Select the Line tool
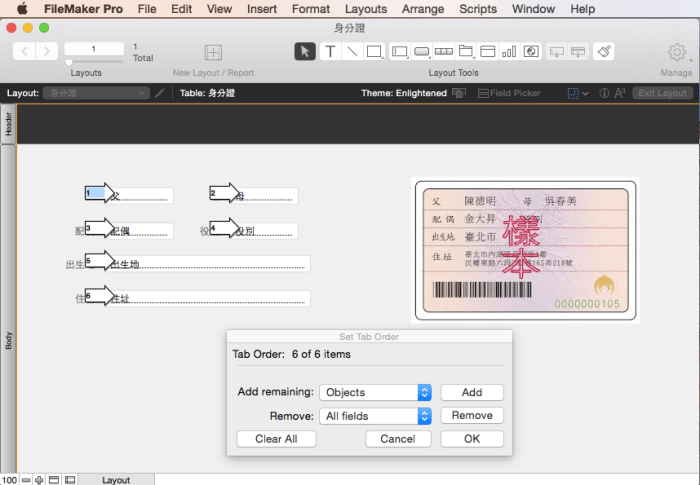The width and height of the screenshot is (700, 485). [351, 51]
